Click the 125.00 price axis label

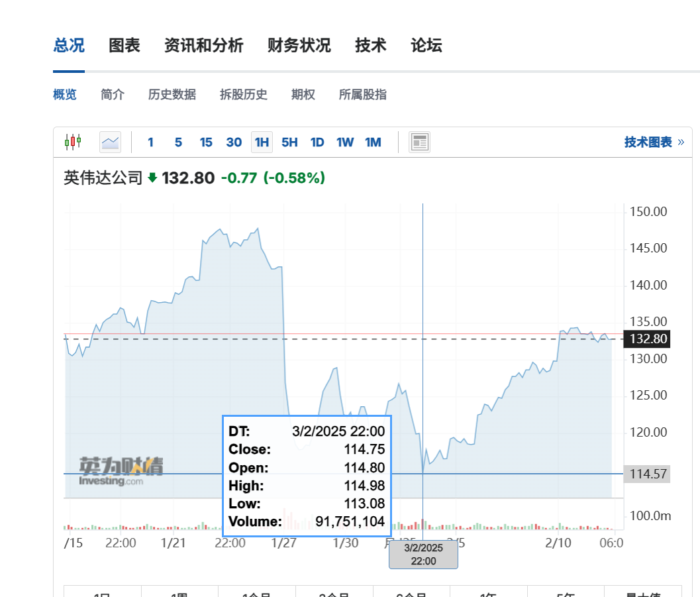coord(648,395)
